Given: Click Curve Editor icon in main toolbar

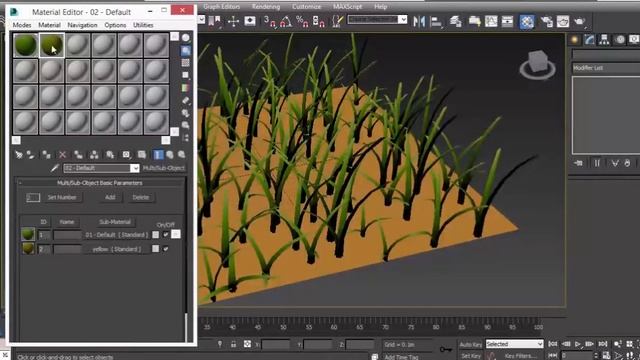Looking at the screenshot, I should click(491, 21).
